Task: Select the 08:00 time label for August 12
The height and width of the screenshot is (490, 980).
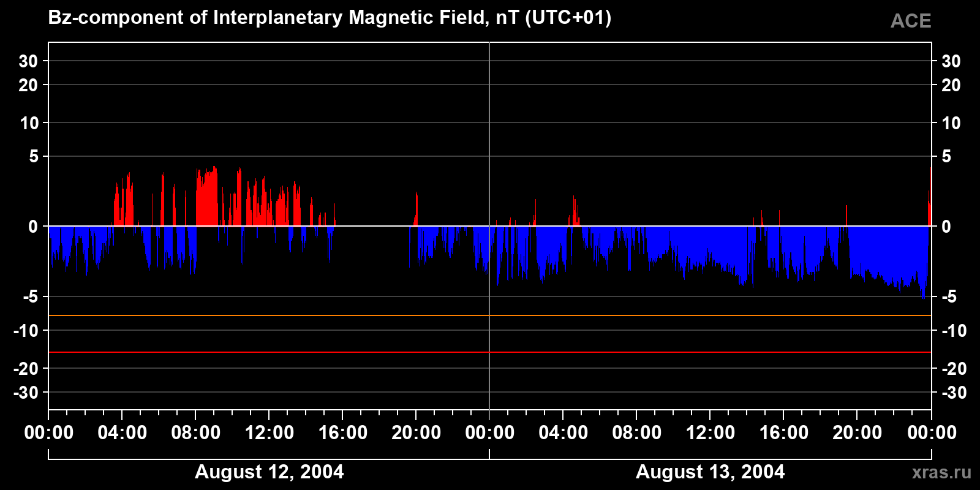Action: (x=196, y=433)
